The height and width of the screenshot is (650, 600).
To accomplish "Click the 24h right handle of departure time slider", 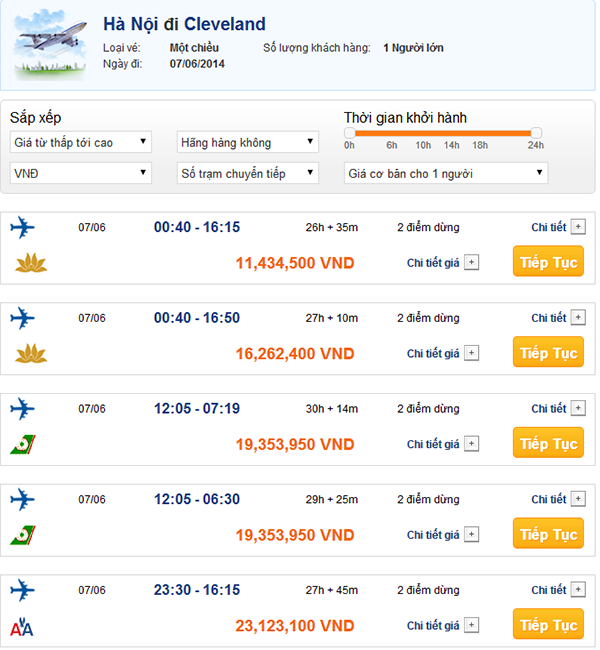I will pos(536,133).
